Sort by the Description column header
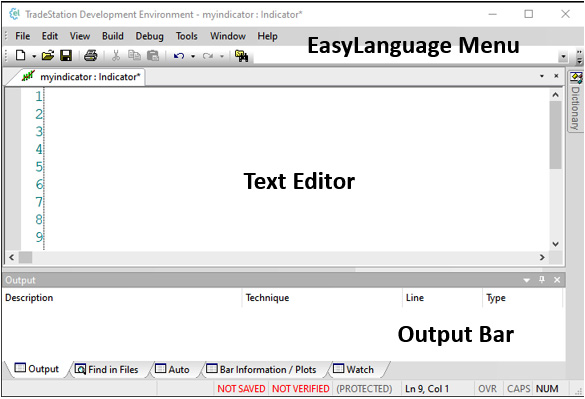 pos(122,298)
